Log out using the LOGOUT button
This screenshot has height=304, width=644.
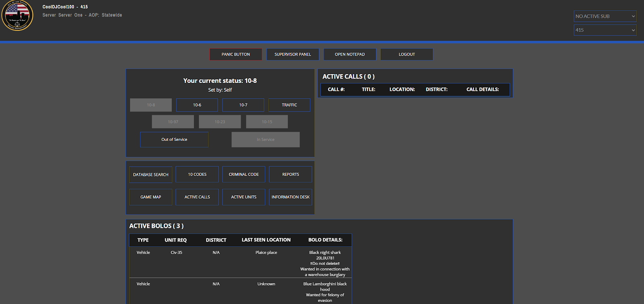pyautogui.click(x=407, y=54)
